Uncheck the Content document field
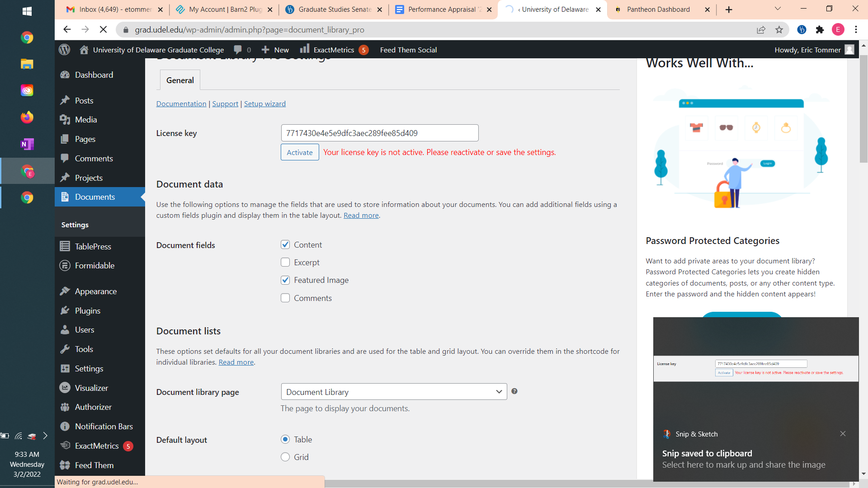The height and width of the screenshot is (488, 868). click(285, 244)
